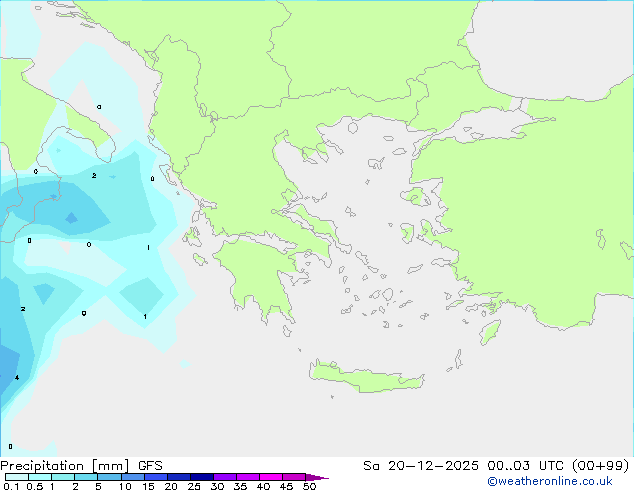
Task: Select the 0.1–0.5 mm palest legend swatch
Action: [x=17, y=477]
